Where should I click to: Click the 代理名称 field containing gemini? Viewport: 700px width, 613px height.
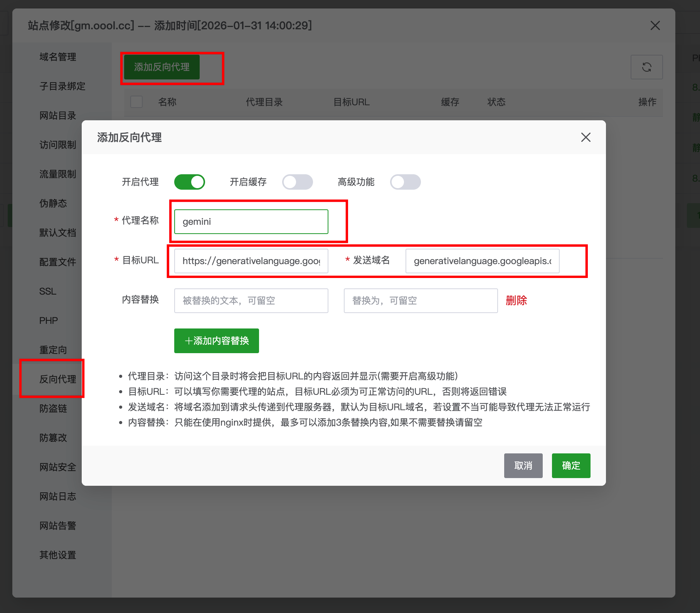click(x=251, y=221)
